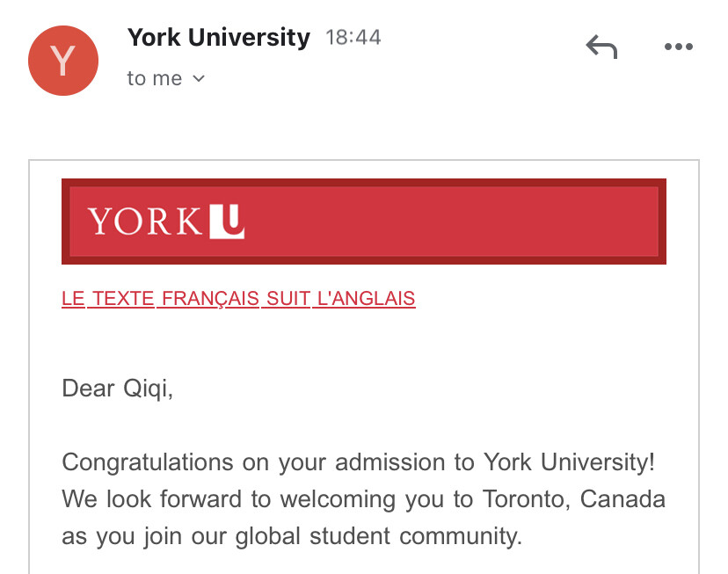Click the red Y sender avatar

pyautogui.click(x=62, y=61)
